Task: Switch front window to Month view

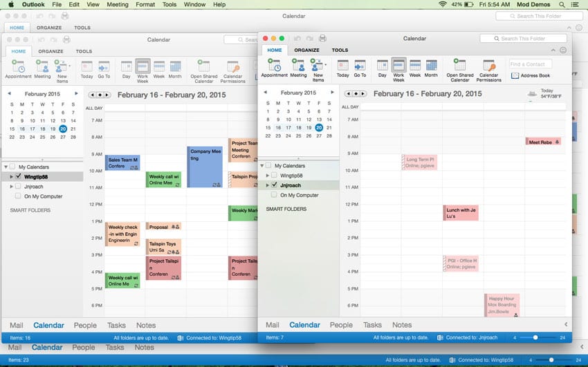Action: [431, 66]
